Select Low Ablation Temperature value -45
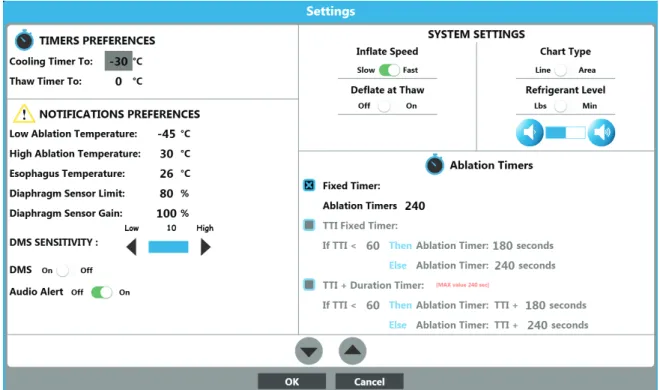This screenshot has height=390, width=660. [x=166, y=134]
